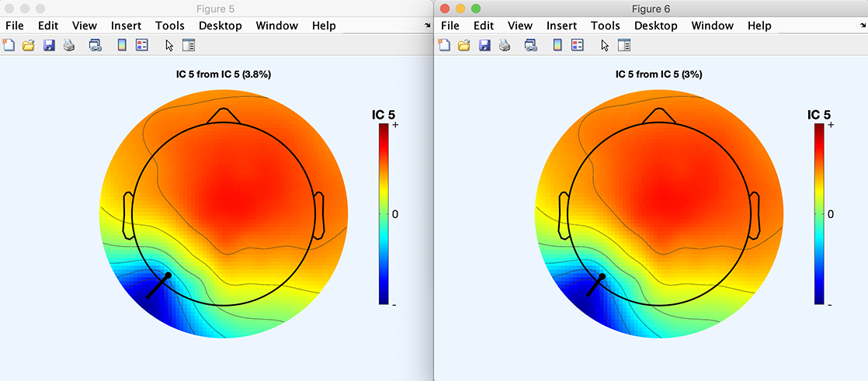Click the dipole marker on Figure 5 scalp map
The width and height of the screenshot is (868, 381).
166,276
